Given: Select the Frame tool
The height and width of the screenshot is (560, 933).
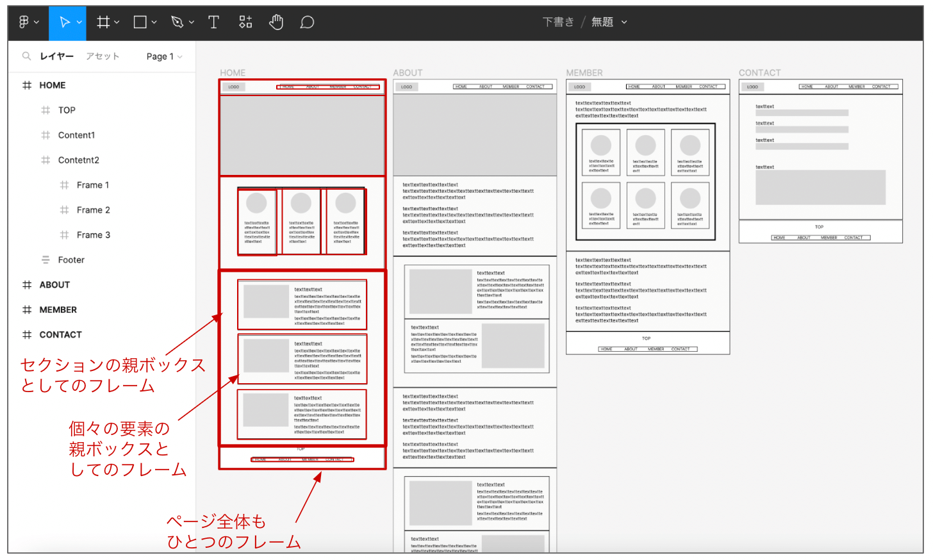Looking at the screenshot, I should [103, 22].
